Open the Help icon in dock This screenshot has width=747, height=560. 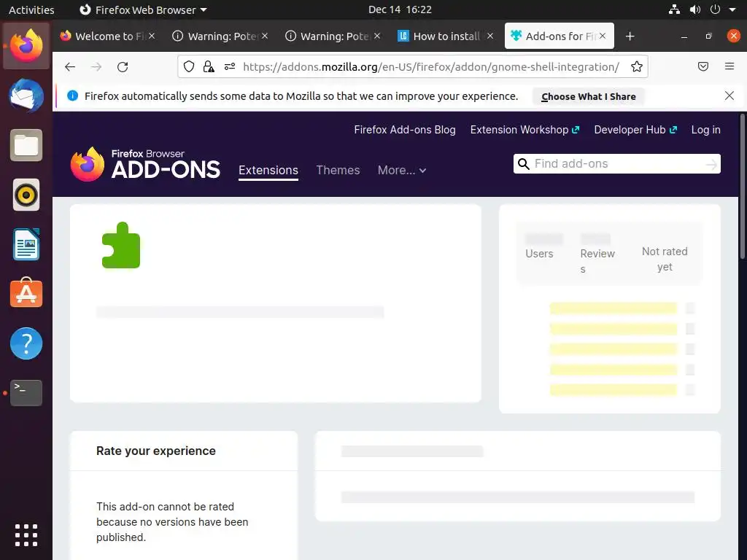click(x=26, y=343)
